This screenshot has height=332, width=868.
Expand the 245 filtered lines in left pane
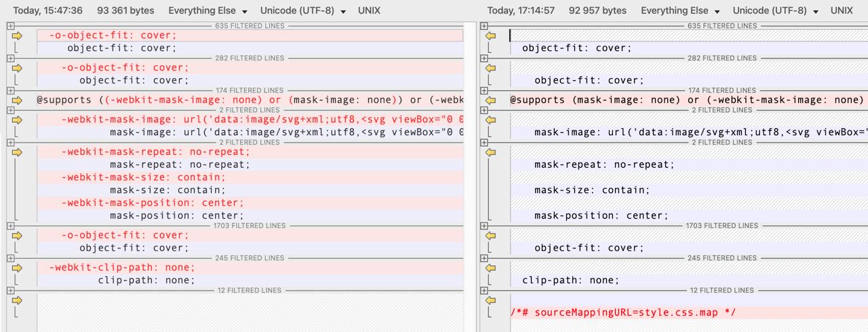tap(10, 258)
